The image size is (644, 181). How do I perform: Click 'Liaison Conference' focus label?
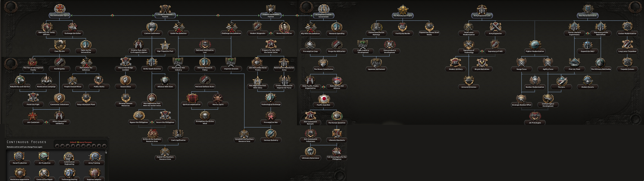point(152,34)
